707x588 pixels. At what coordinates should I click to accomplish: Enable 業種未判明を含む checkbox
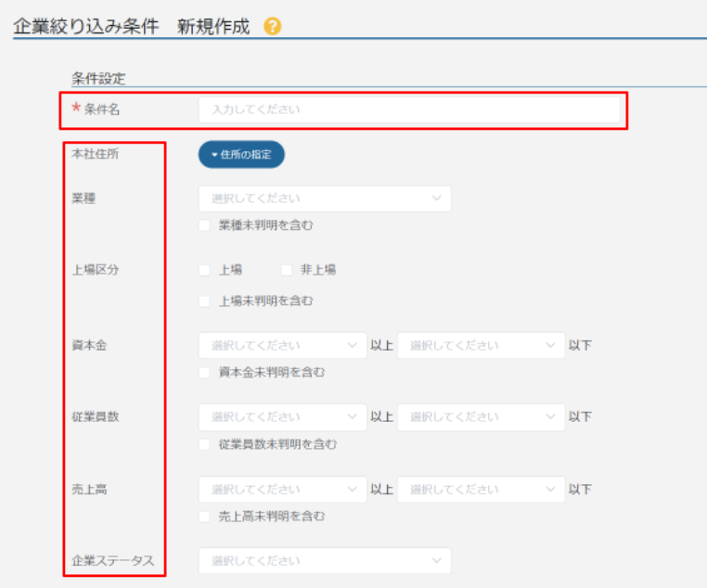[204, 224]
